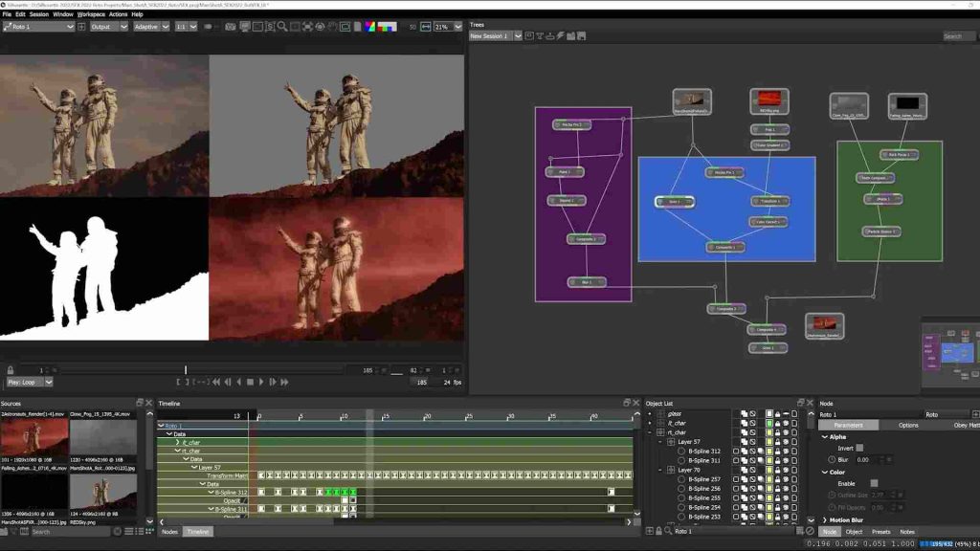The image size is (980, 551).
Task: Enable the Alpha Invert checkbox
Action: 860,448
